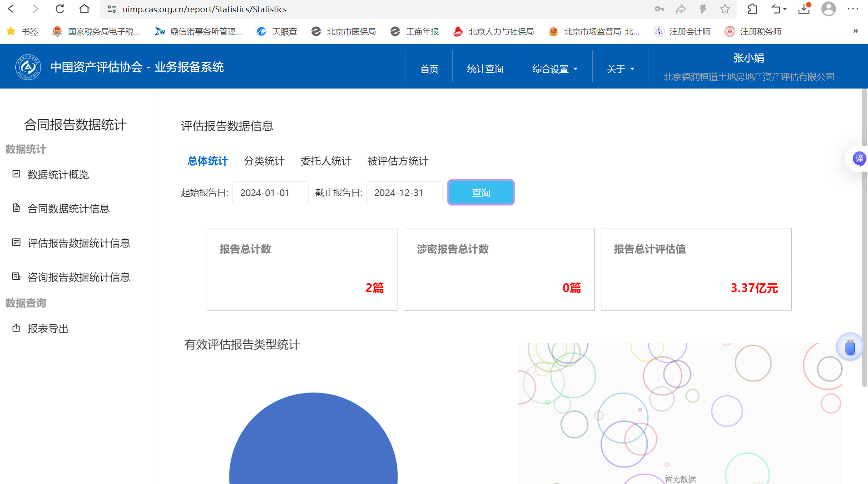
Task: Expand the 关于 dropdown menu
Action: [x=620, y=69]
